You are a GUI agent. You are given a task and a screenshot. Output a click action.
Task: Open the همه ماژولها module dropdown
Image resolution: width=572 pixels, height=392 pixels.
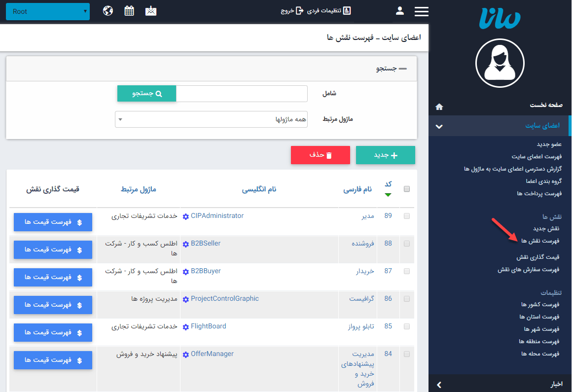coord(211,119)
